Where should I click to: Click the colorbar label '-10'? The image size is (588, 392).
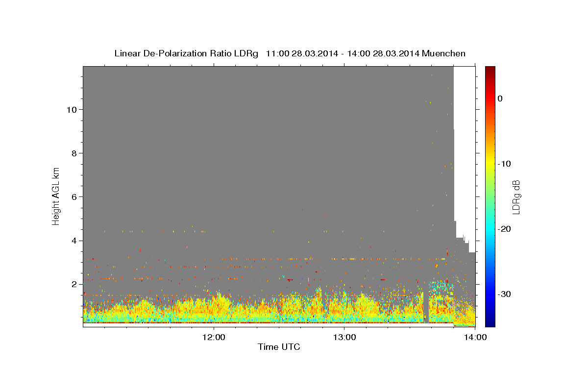point(505,164)
